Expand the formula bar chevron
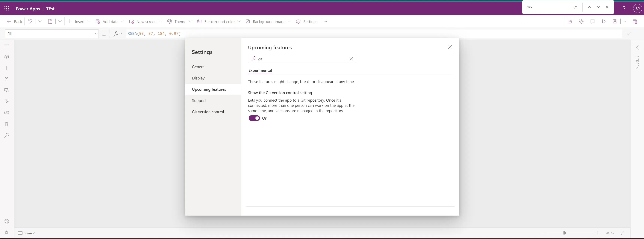Image resolution: width=644 pixels, height=239 pixels. click(x=628, y=34)
